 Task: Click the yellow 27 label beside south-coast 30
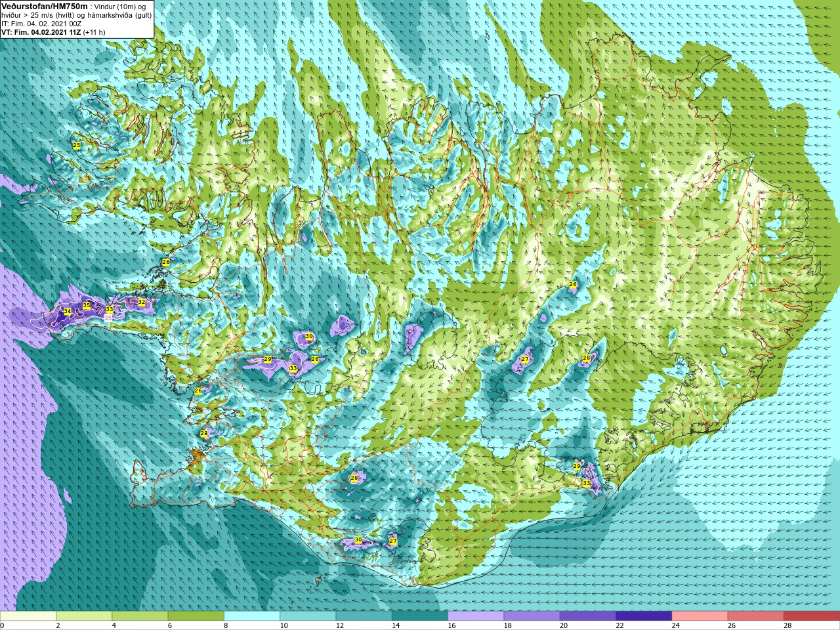[x=392, y=541]
